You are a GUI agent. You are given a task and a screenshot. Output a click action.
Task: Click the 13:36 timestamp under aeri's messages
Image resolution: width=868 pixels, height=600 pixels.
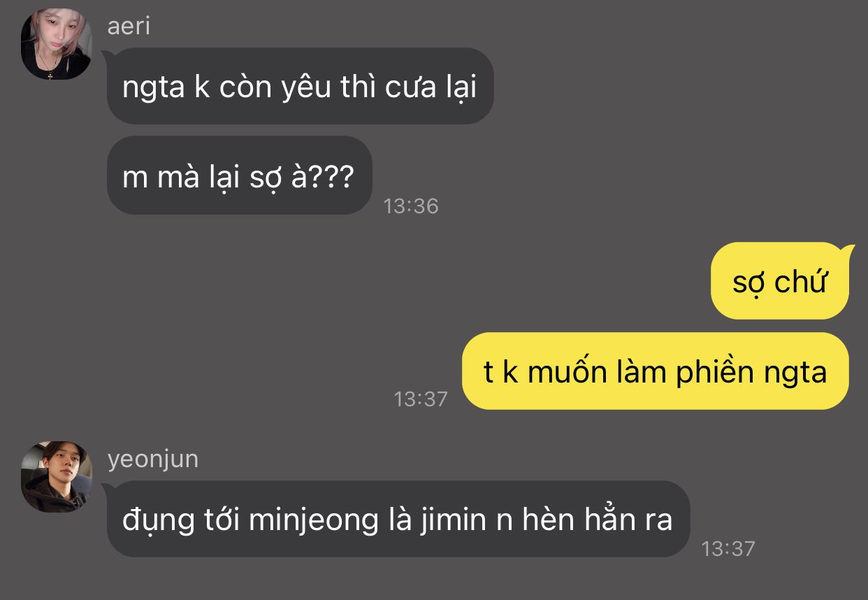tap(411, 206)
